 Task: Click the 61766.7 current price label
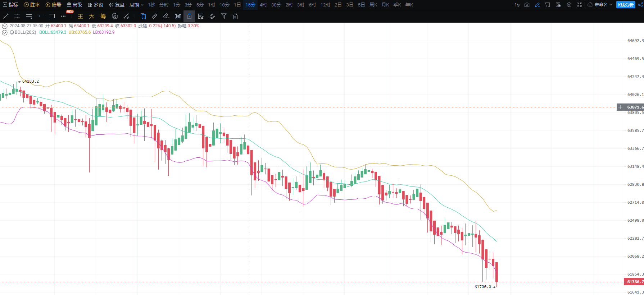click(635, 282)
